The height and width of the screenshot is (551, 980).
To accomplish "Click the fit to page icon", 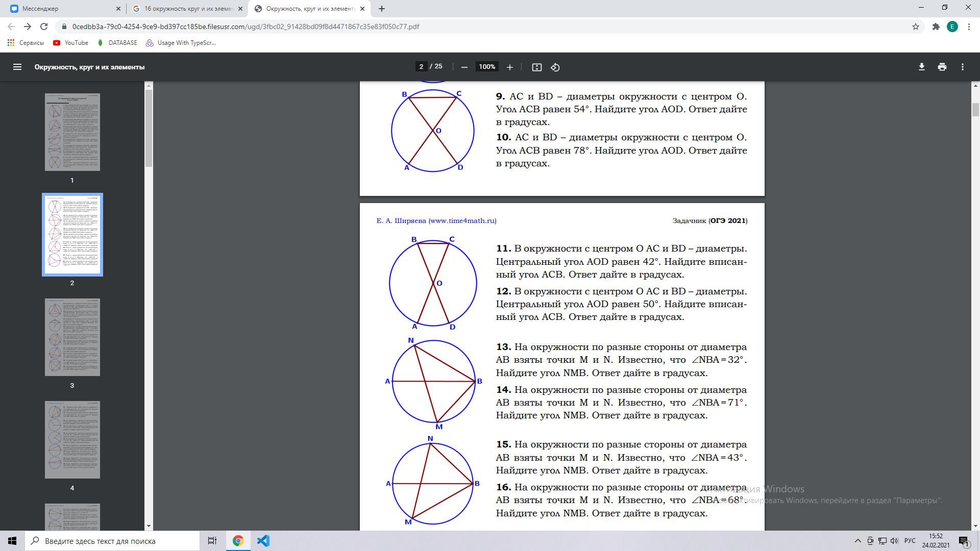I will (x=536, y=67).
